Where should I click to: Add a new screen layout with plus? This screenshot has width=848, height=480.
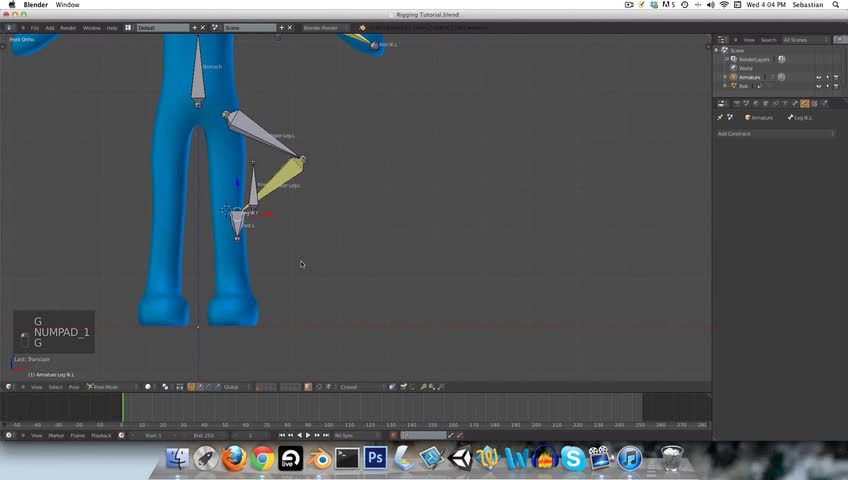point(195,28)
